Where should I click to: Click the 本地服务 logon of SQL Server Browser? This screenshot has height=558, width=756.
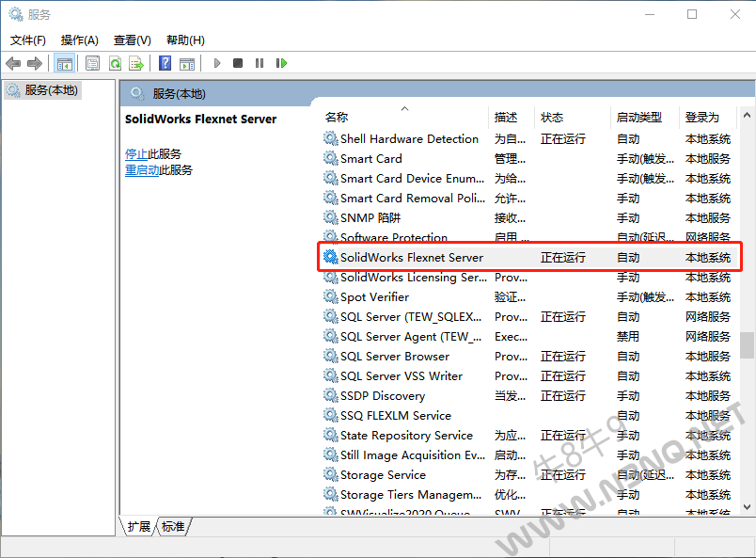(x=708, y=357)
